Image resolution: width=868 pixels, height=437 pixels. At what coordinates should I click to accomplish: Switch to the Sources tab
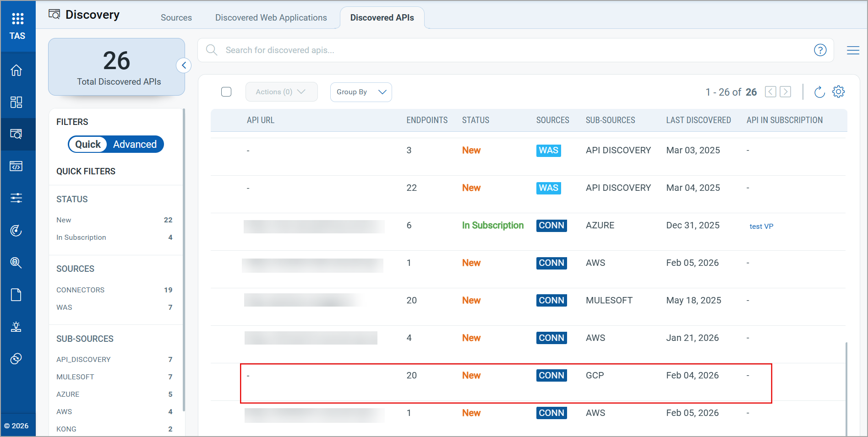pos(176,18)
